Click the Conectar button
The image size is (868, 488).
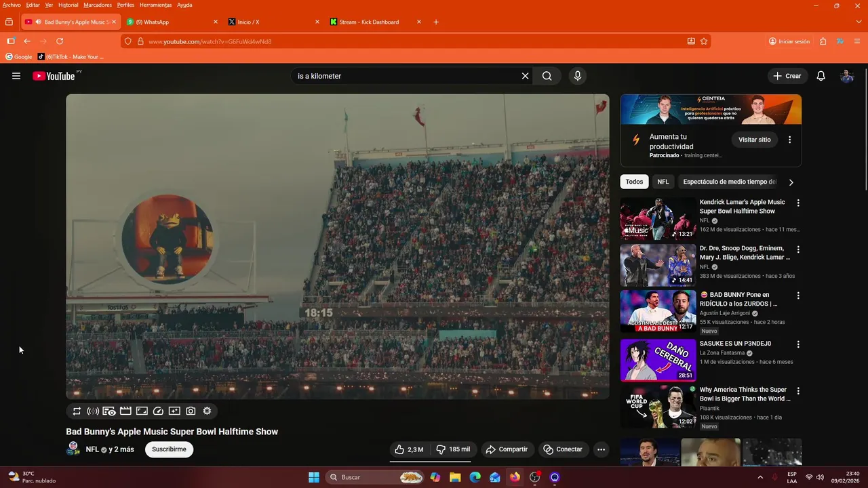[x=563, y=449]
